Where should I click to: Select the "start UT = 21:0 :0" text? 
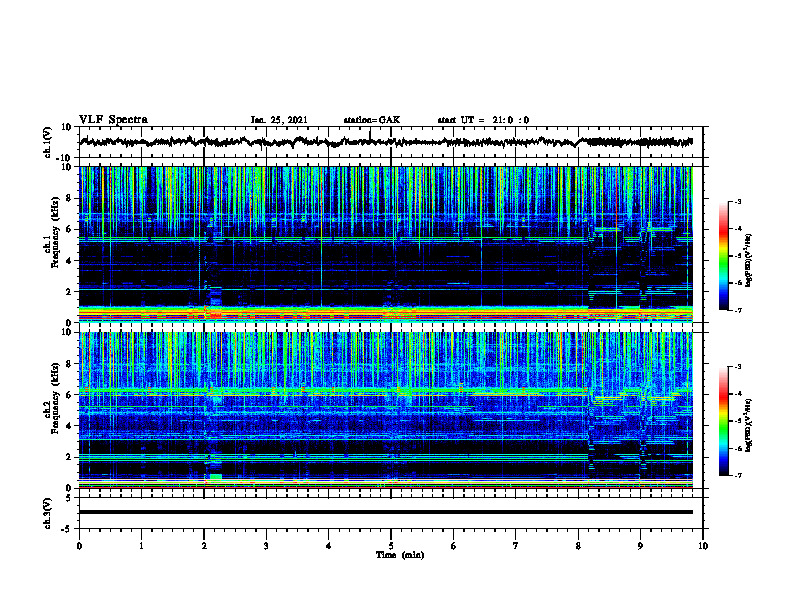483,120
